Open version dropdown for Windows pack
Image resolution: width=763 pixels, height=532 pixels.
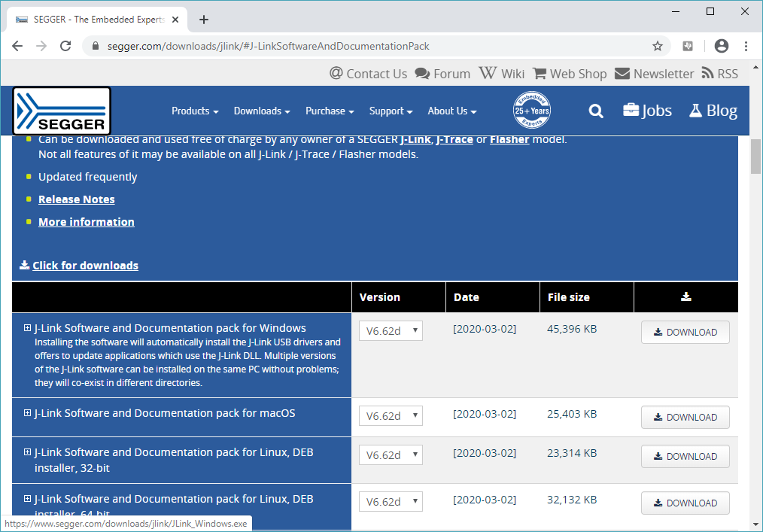tap(391, 330)
